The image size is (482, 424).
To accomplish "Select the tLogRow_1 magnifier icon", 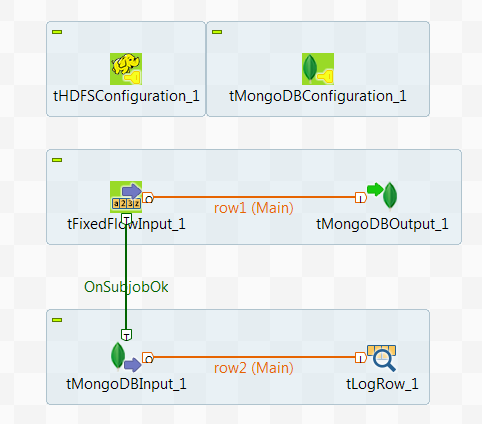I will pyautogui.click(x=382, y=358).
